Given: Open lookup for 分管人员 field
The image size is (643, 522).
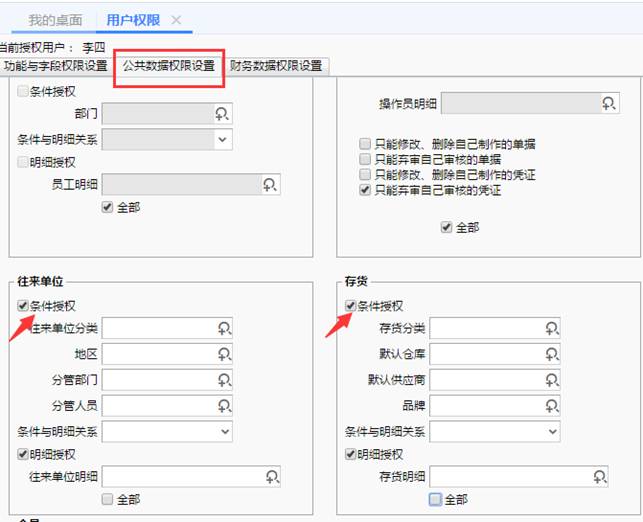Looking at the screenshot, I should point(223,406).
